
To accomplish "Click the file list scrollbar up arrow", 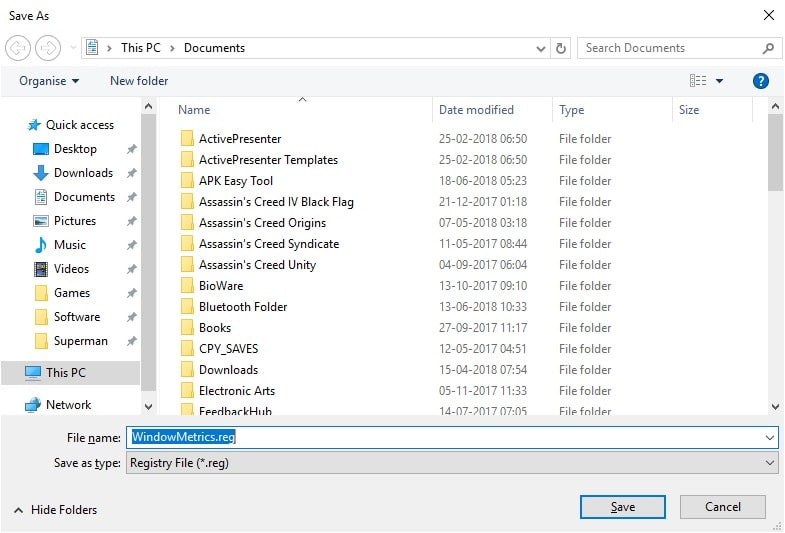I will (775, 106).
